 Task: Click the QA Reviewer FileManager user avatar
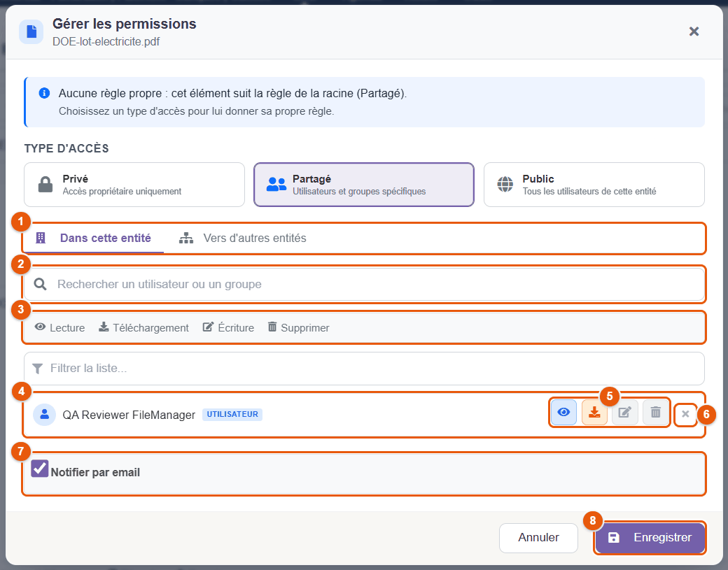point(45,414)
